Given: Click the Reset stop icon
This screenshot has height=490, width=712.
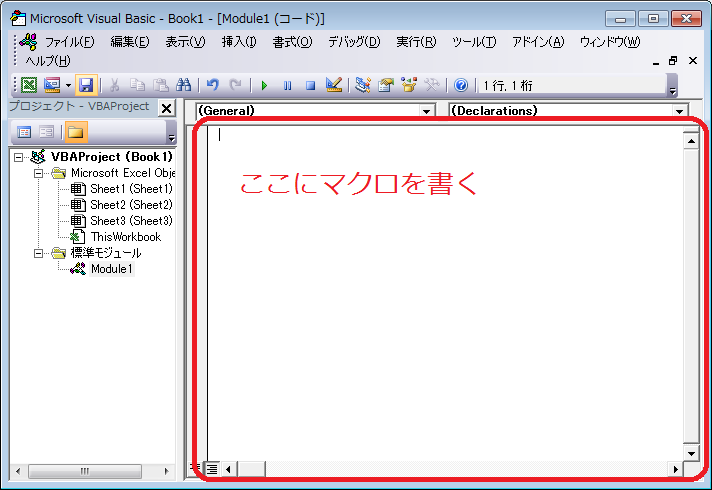Looking at the screenshot, I should click(x=310, y=85).
